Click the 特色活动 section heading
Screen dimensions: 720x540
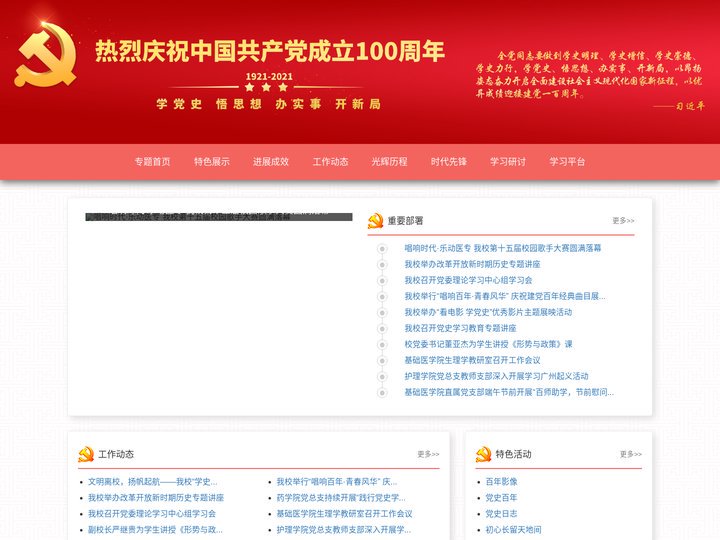[513, 454]
